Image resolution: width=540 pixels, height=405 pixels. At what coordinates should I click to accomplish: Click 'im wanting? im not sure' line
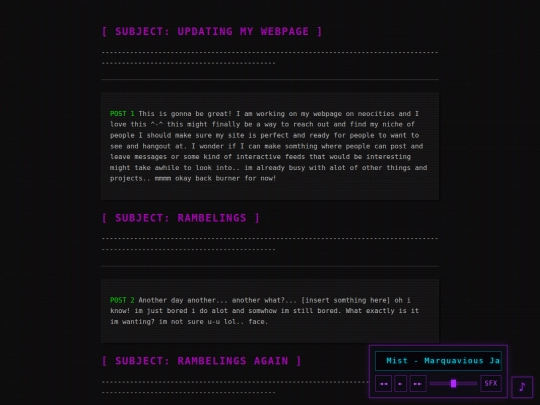[x=189, y=322]
